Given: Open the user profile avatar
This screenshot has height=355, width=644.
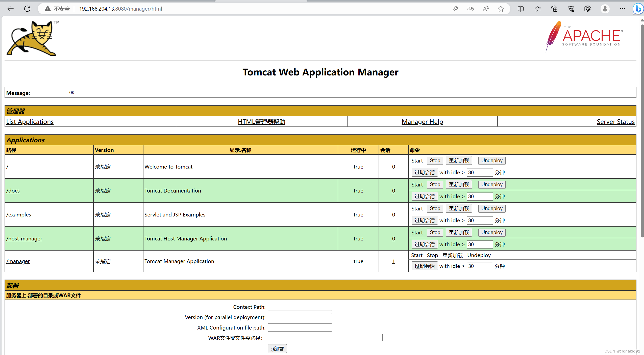Looking at the screenshot, I should [605, 9].
